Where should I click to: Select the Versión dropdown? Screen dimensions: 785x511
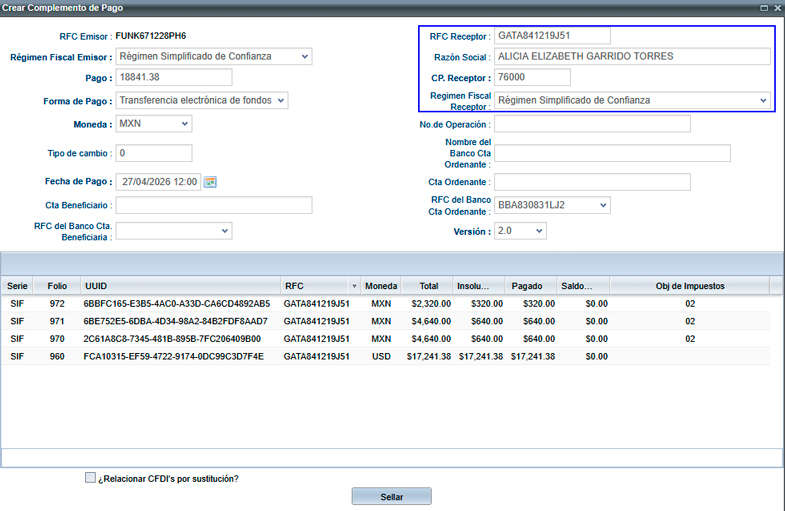(x=539, y=231)
